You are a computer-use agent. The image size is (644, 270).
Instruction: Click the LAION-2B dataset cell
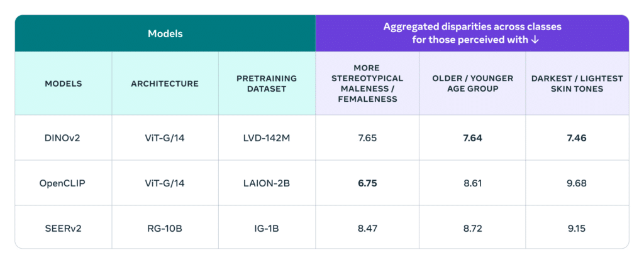(x=267, y=183)
